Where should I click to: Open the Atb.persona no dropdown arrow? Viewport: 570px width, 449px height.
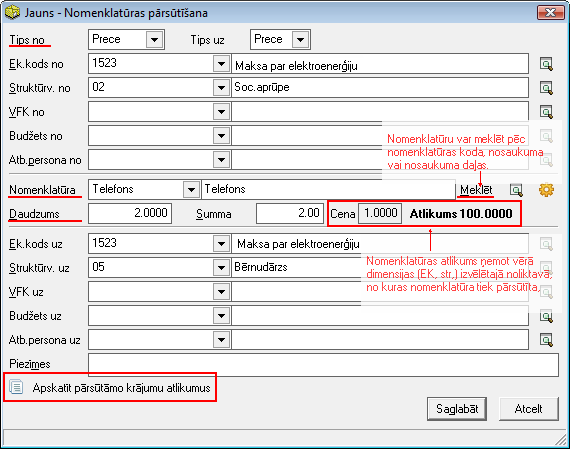pos(221,160)
